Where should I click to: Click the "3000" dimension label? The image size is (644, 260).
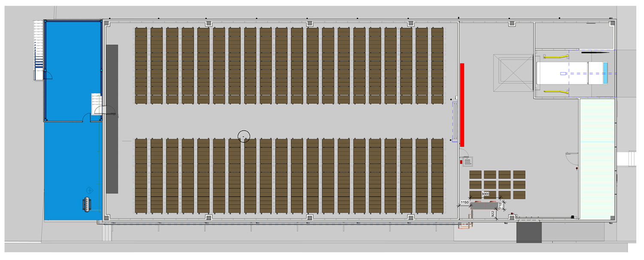[x=485, y=194]
